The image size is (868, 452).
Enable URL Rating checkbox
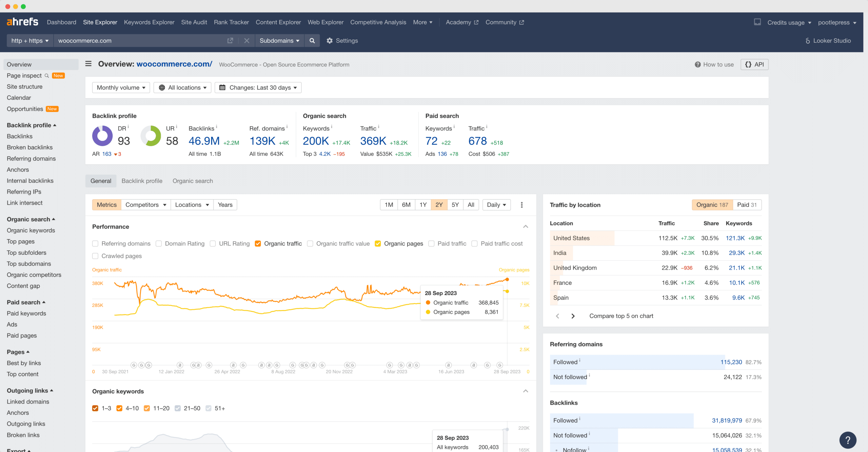tap(213, 244)
